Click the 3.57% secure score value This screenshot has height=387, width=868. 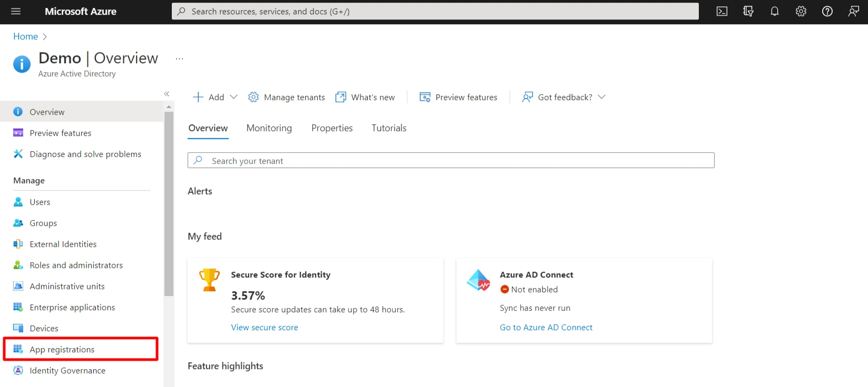[x=248, y=295]
